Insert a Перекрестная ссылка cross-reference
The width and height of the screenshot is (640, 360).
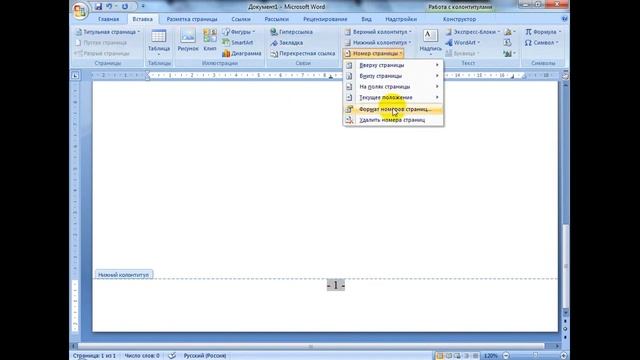click(303, 53)
